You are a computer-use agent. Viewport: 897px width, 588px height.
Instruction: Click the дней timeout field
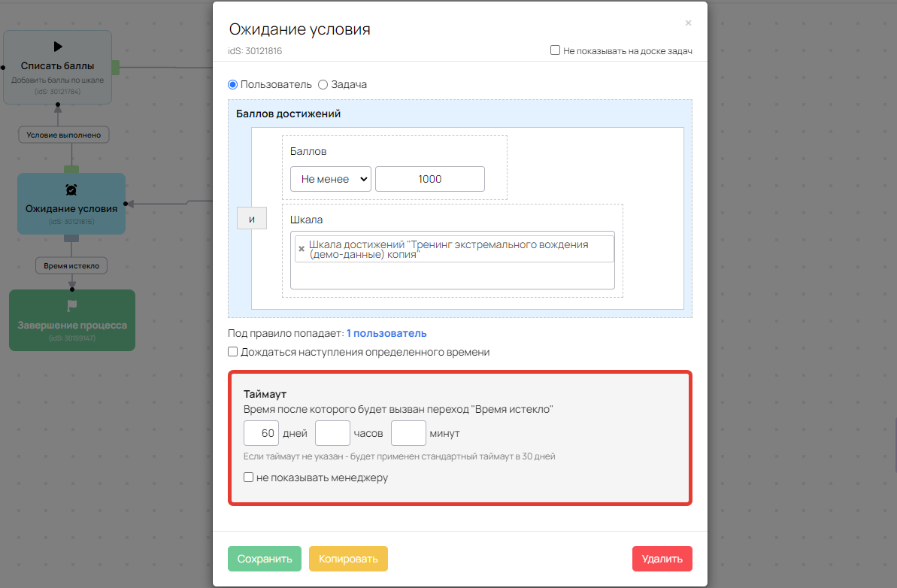(261, 433)
